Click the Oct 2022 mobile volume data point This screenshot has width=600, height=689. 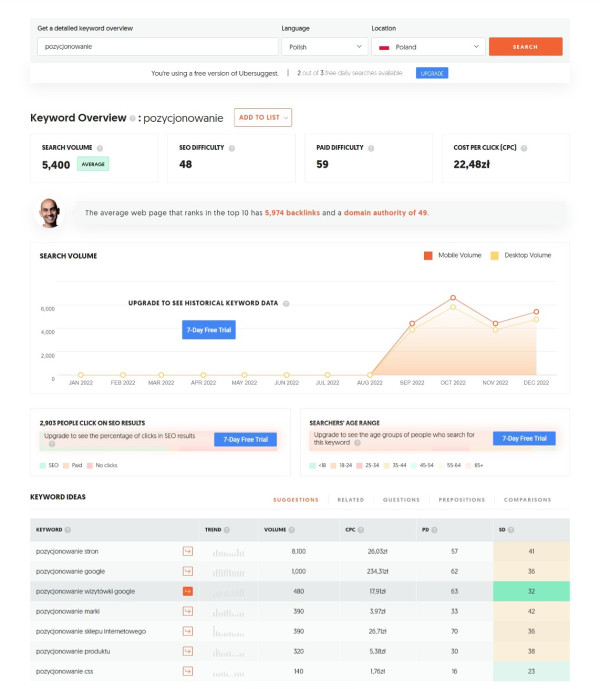click(453, 298)
